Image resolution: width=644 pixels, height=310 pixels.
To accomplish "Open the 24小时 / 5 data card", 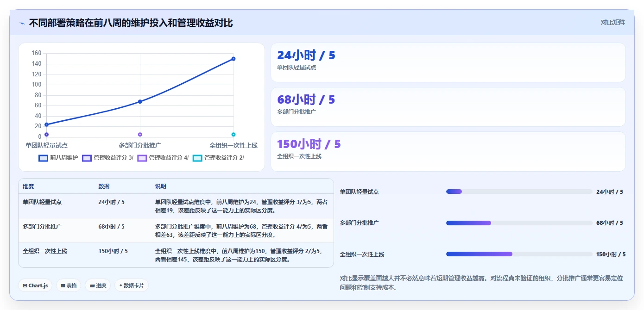I will pos(448,62).
